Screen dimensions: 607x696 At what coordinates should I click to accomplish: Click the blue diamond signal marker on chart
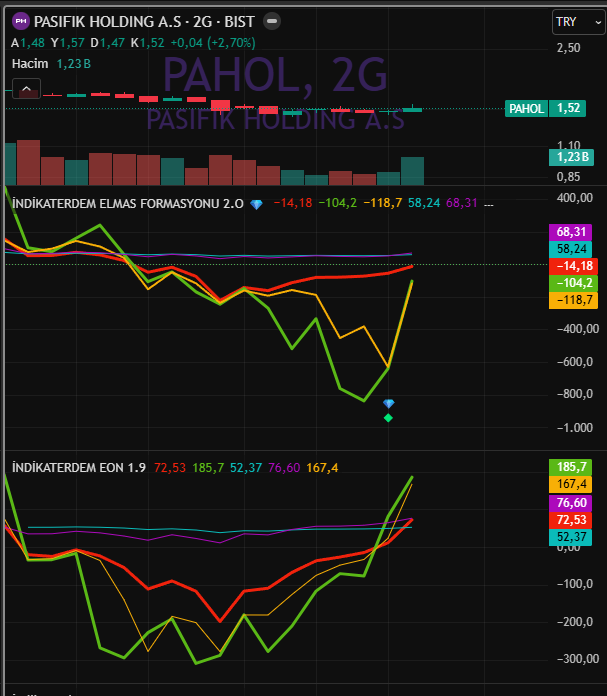tap(389, 403)
